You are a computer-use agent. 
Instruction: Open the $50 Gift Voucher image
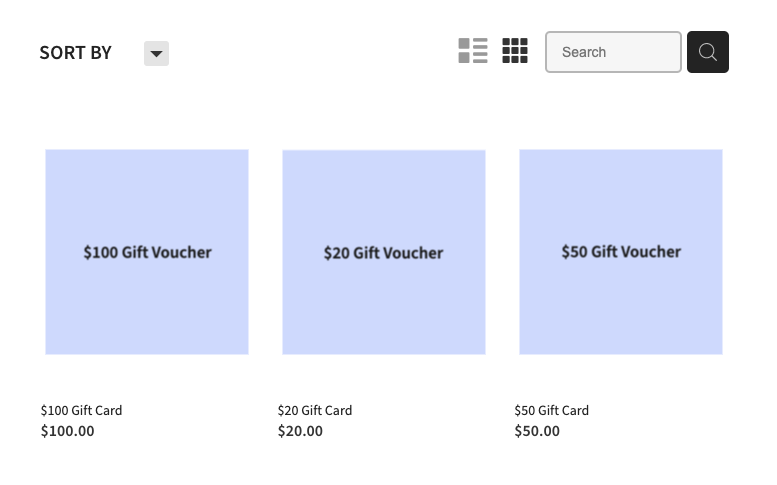pyautogui.click(x=621, y=252)
